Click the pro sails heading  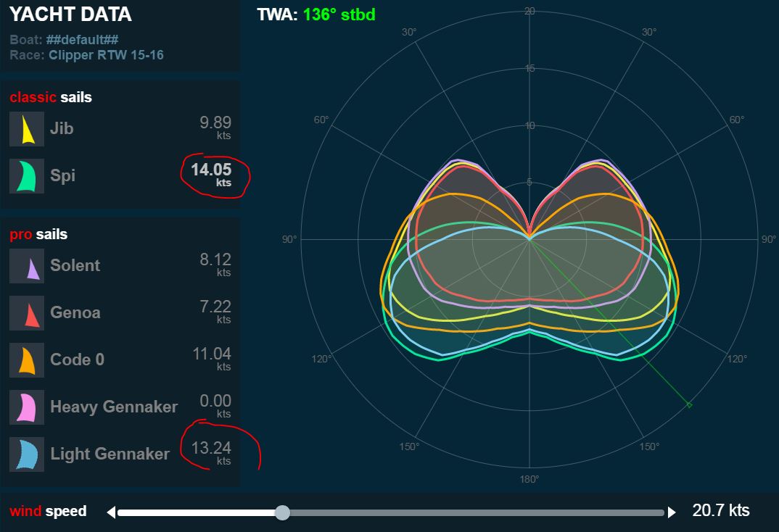pos(38,234)
